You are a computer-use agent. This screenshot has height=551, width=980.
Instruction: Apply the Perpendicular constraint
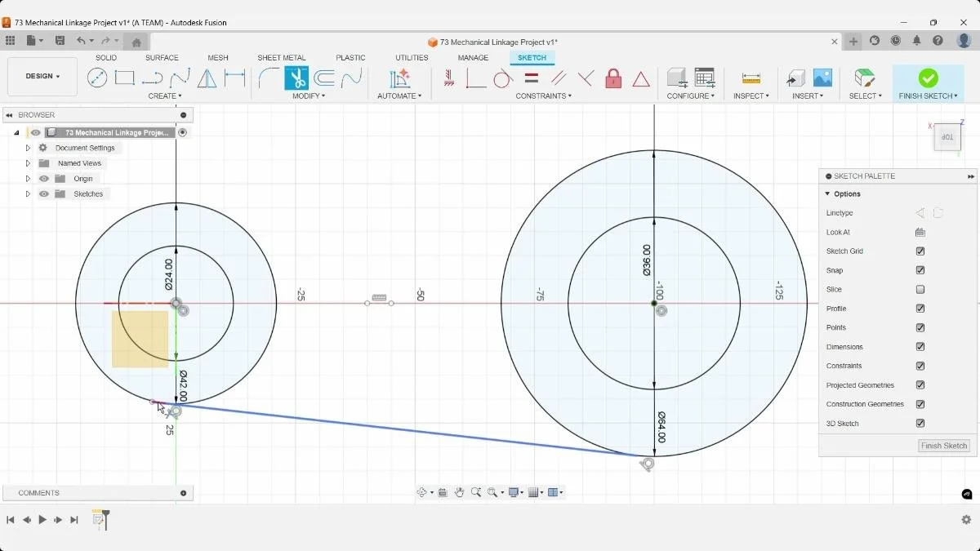(586, 78)
